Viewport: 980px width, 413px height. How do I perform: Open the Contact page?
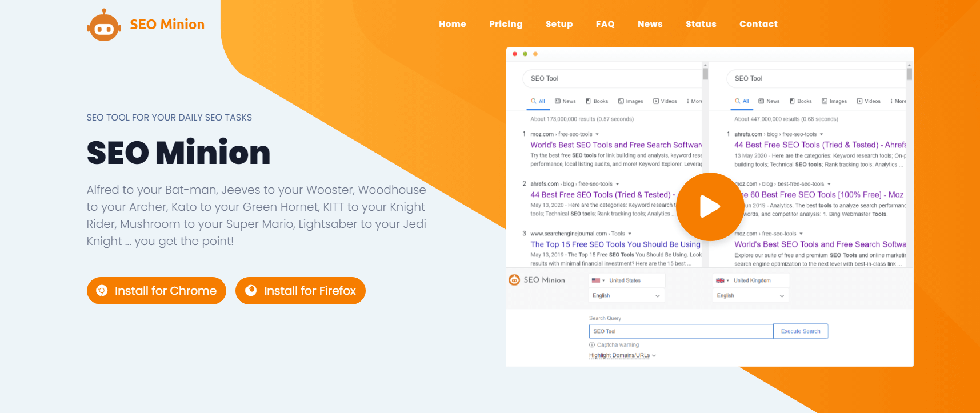(x=758, y=24)
